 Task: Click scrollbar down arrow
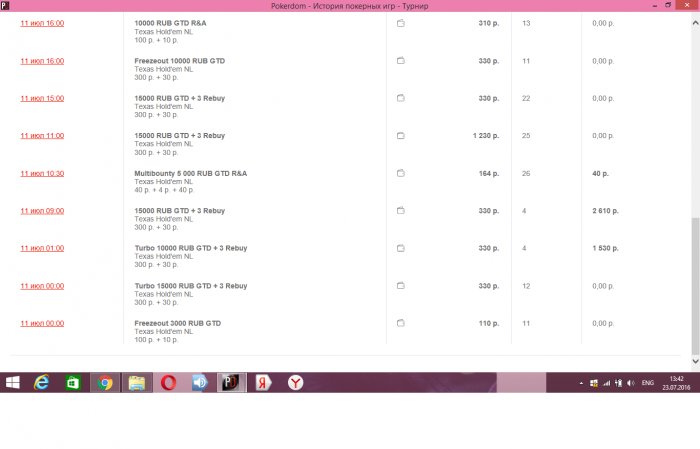pyautogui.click(x=696, y=361)
